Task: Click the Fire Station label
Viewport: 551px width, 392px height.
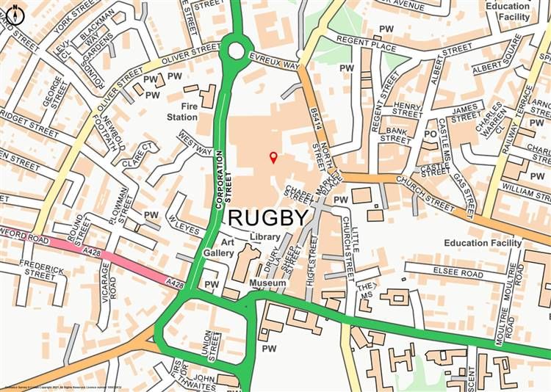Action: point(182,112)
